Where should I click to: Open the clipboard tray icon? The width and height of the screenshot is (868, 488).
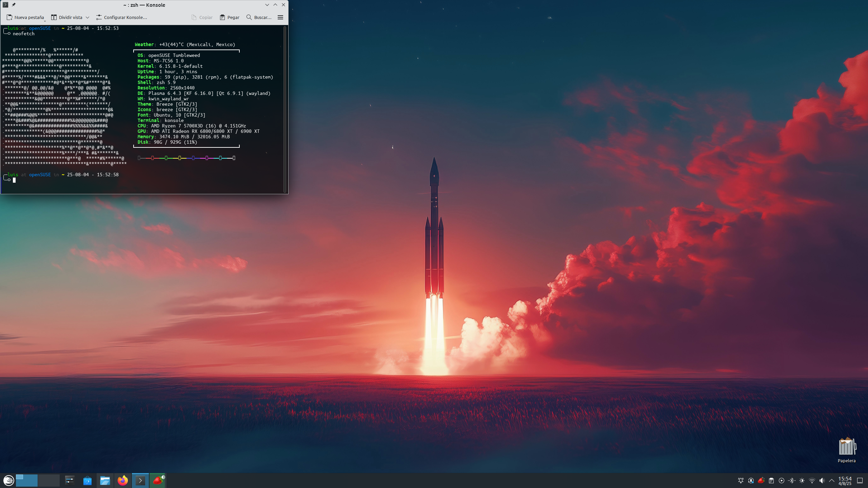tap(771, 481)
